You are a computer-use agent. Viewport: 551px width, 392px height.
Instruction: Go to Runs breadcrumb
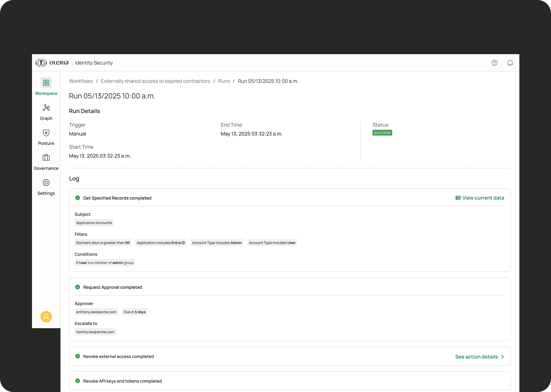(x=224, y=81)
